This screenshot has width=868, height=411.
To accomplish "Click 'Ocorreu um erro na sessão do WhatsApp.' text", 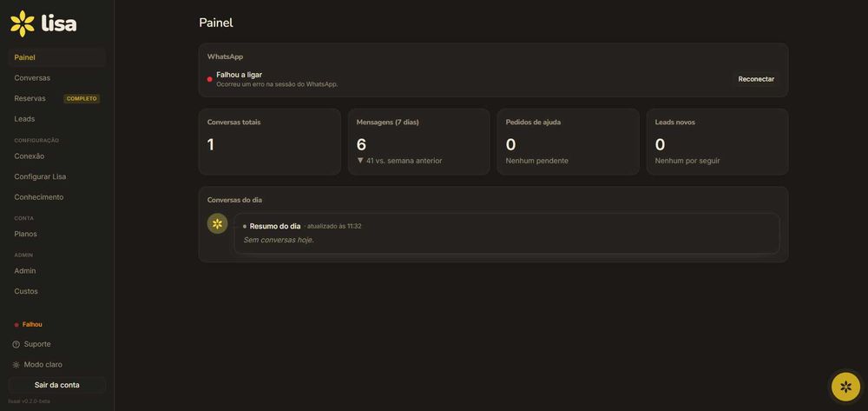I will [277, 85].
